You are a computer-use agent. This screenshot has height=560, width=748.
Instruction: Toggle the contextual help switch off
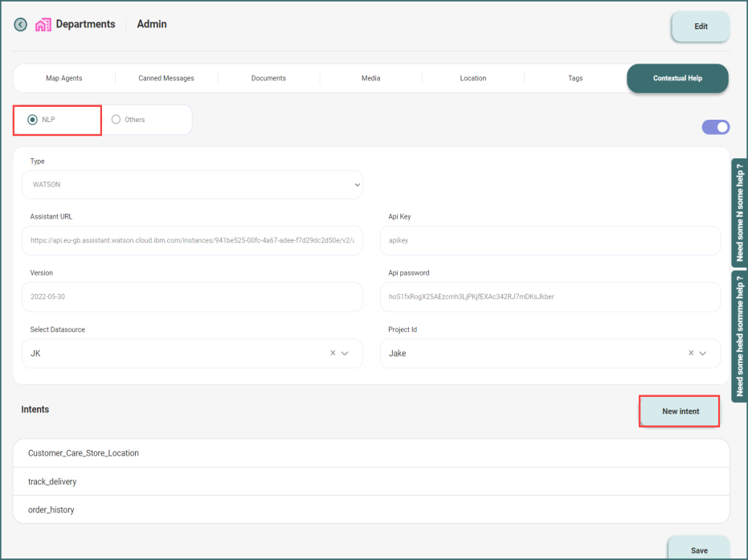(x=715, y=127)
